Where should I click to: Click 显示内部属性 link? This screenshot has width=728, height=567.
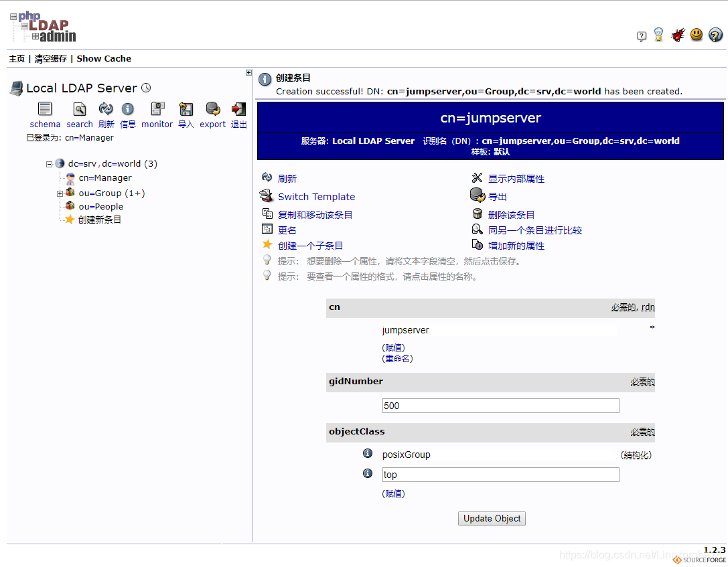tap(516, 179)
